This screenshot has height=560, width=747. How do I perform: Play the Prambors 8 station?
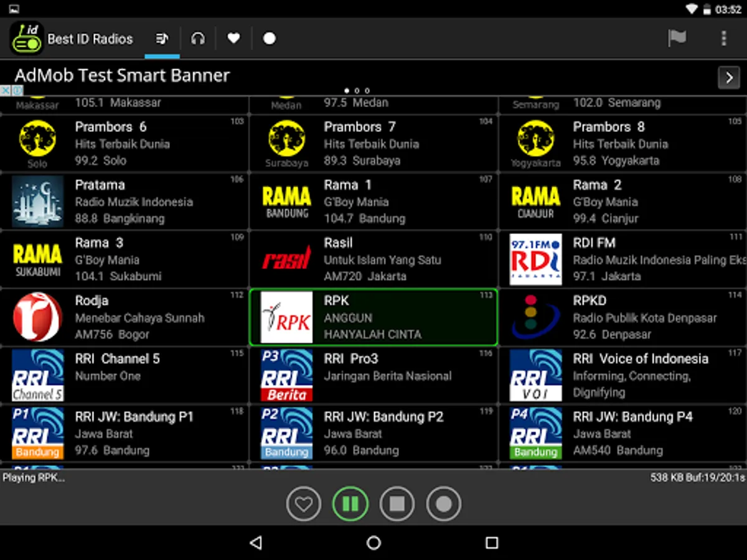tap(623, 144)
